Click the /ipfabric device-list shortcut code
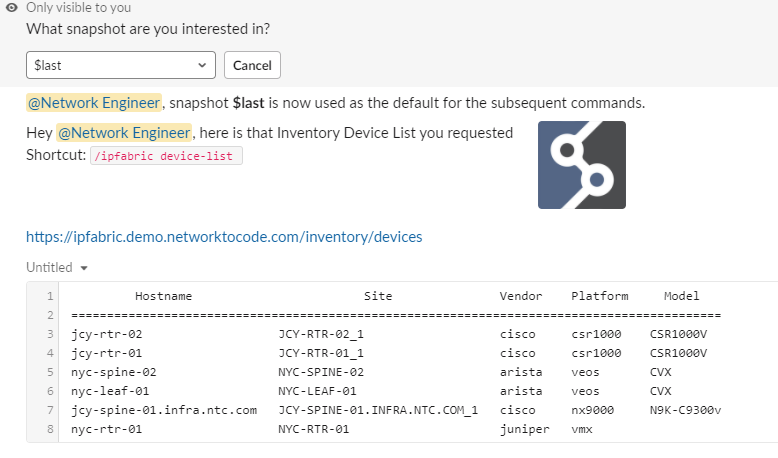Image resolution: width=778 pixels, height=458 pixels. click(166, 156)
